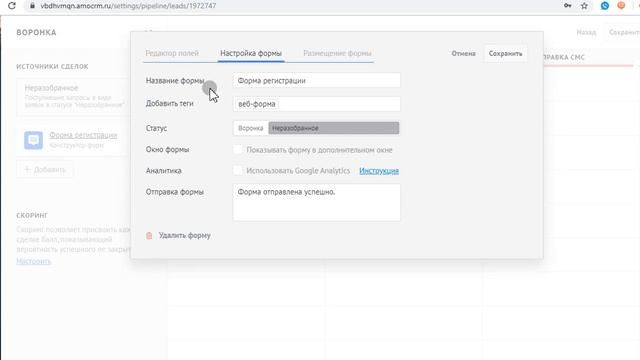This screenshot has width=640, height=360.
Task: Click the lock icon in address bar
Action: [32, 6]
